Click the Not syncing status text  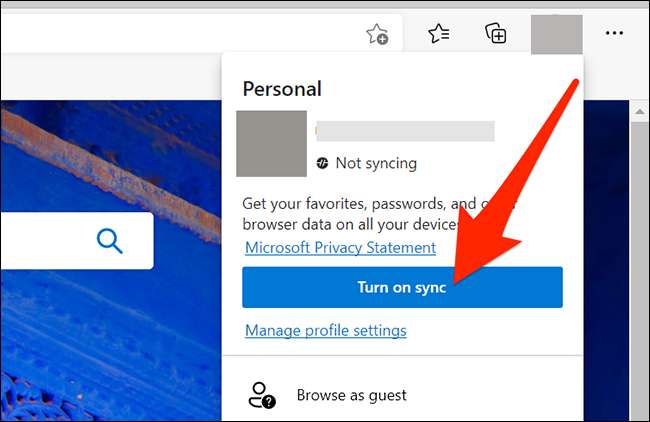click(376, 163)
